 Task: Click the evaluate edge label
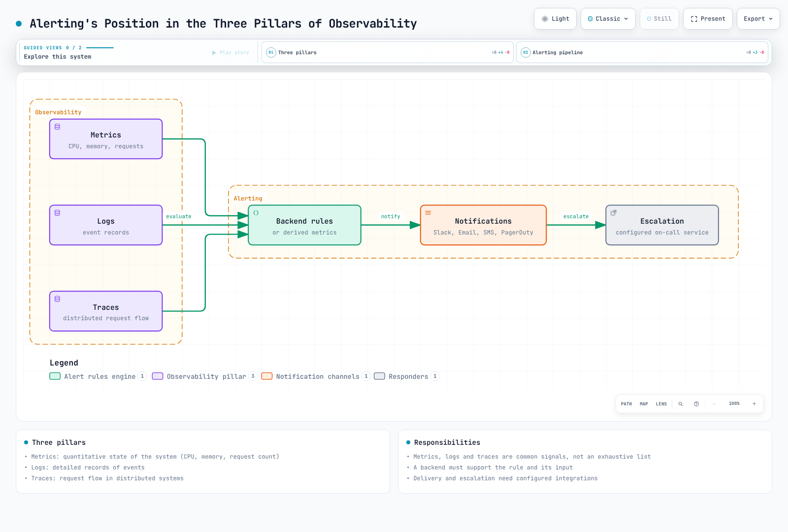tap(179, 216)
